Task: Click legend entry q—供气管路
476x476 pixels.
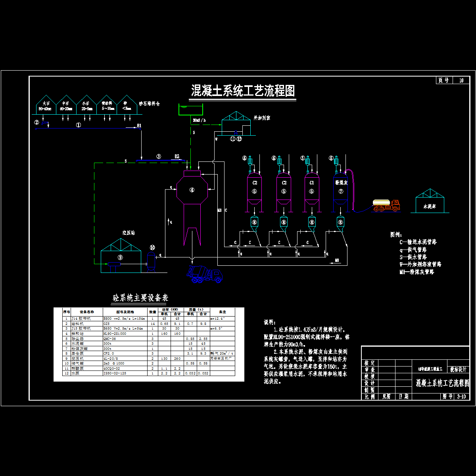Action: click(x=413, y=250)
